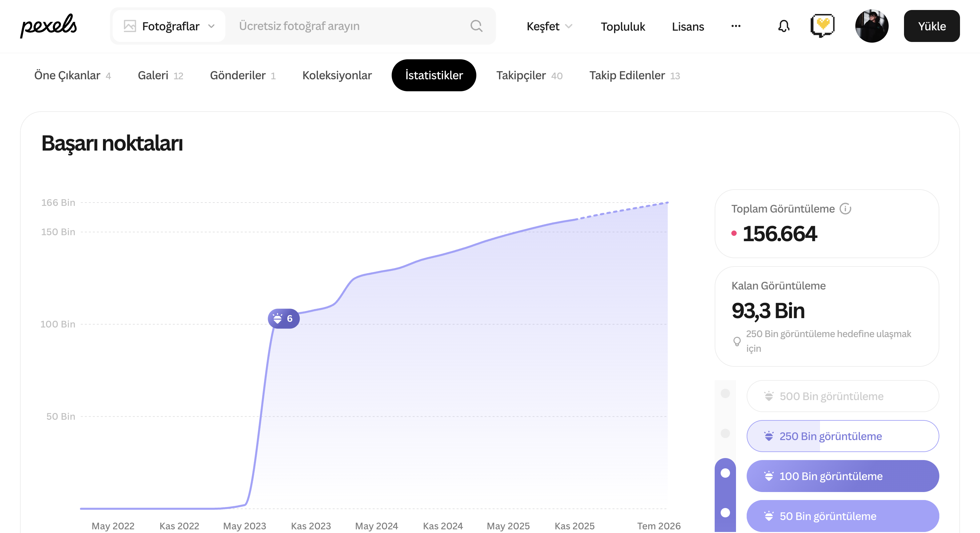Select the 50 Bin timeline dot
The height and width of the screenshot is (533, 980).
(x=725, y=512)
